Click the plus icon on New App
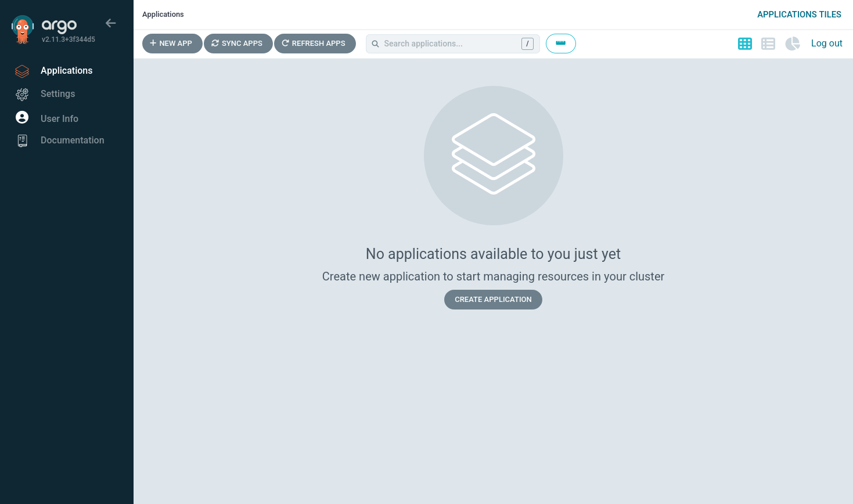853x504 pixels. (153, 43)
